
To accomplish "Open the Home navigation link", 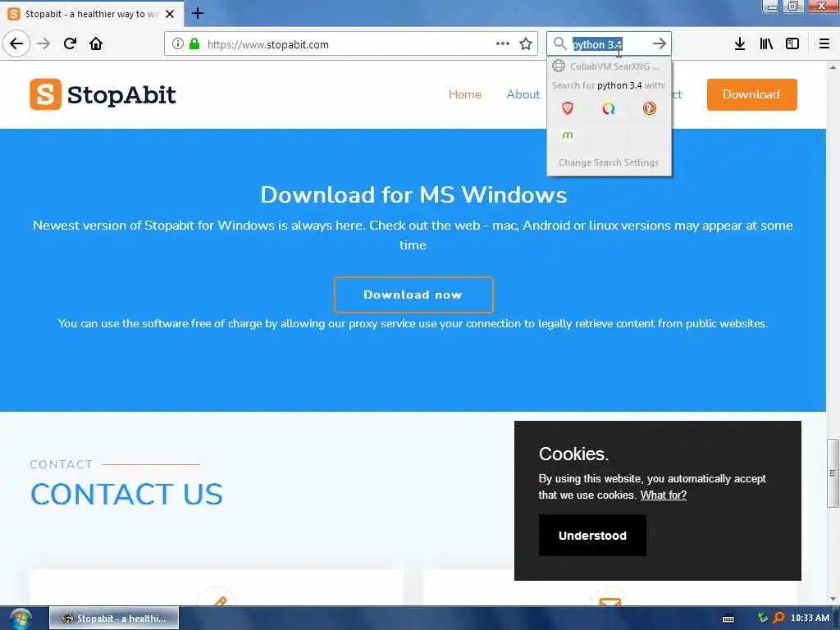I will pyautogui.click(x=464, y=94).
